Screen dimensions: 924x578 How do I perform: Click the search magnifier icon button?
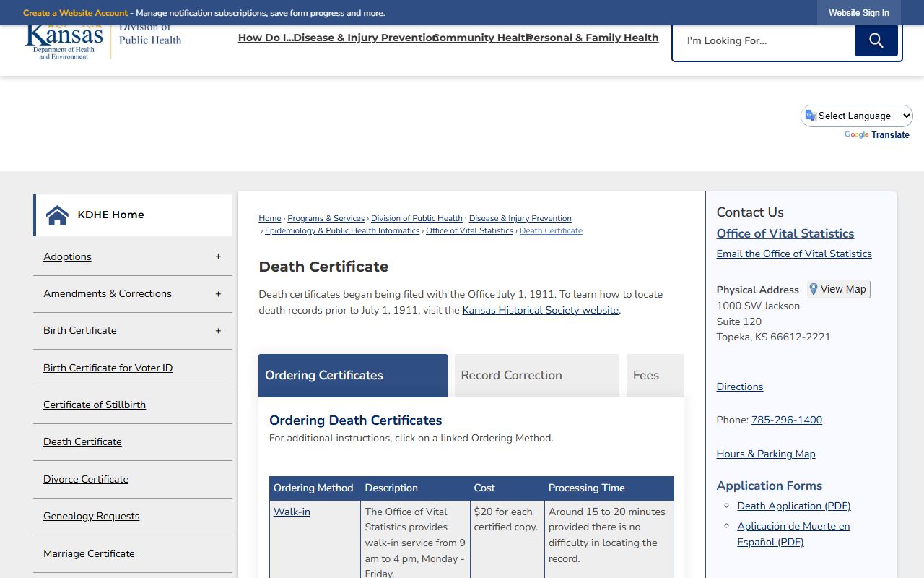(x=876, y=40)
